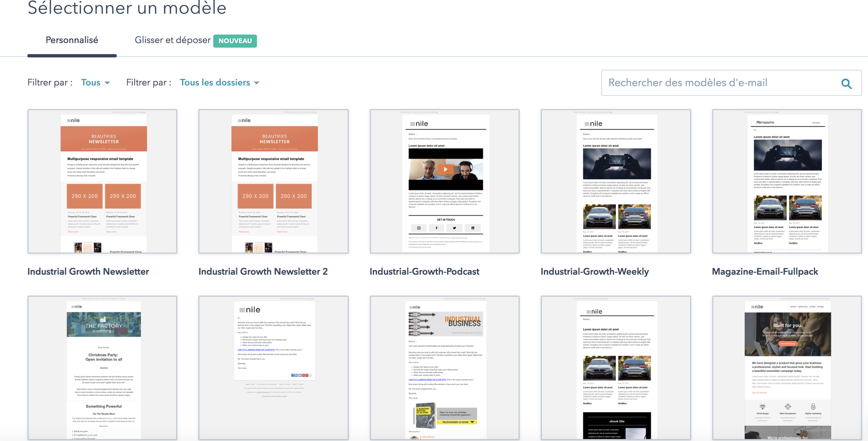Focus the Rechercher des modèles d'e-mail field
The height and width of the screenshot is (441, 868).
point(731,83)
